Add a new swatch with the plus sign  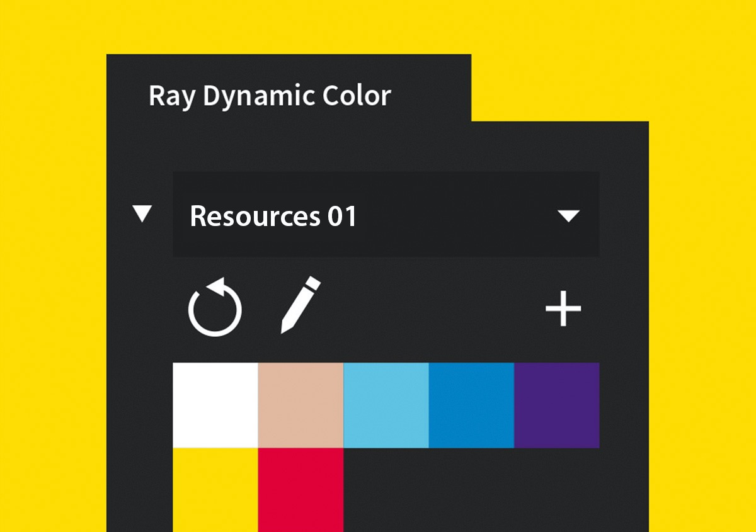point(564,308)
